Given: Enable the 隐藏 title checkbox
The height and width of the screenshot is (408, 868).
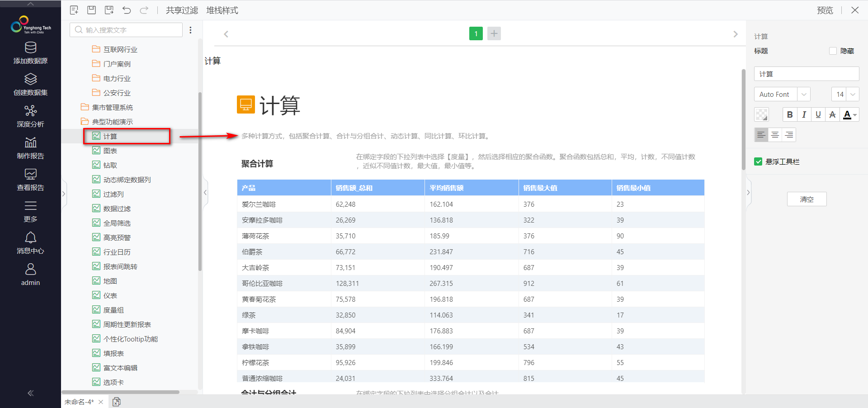Looking at the screenshot, I should (833, 51).
